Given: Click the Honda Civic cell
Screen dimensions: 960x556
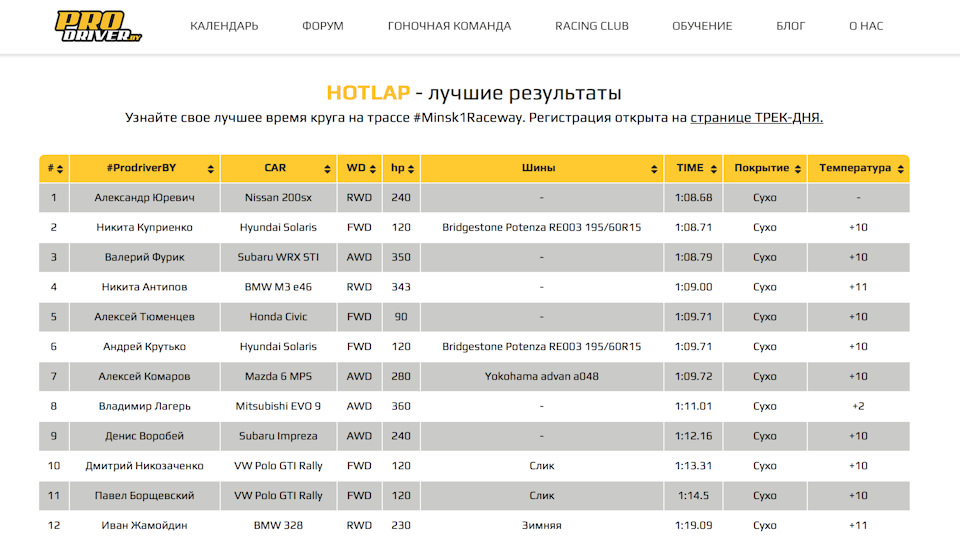Looking at the screenshot, I should (278, 317).
